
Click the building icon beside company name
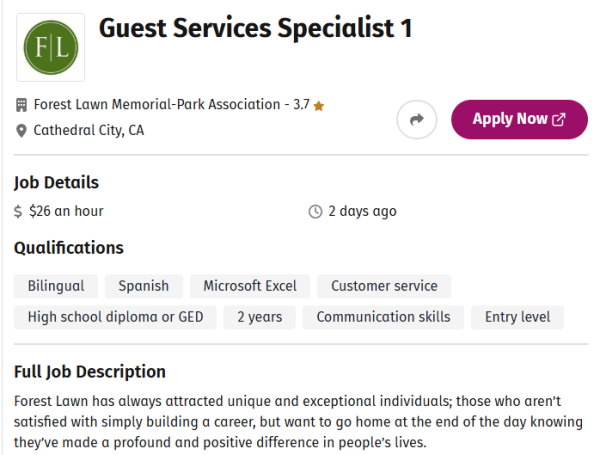pyautogui.click(x=21, y=105)
